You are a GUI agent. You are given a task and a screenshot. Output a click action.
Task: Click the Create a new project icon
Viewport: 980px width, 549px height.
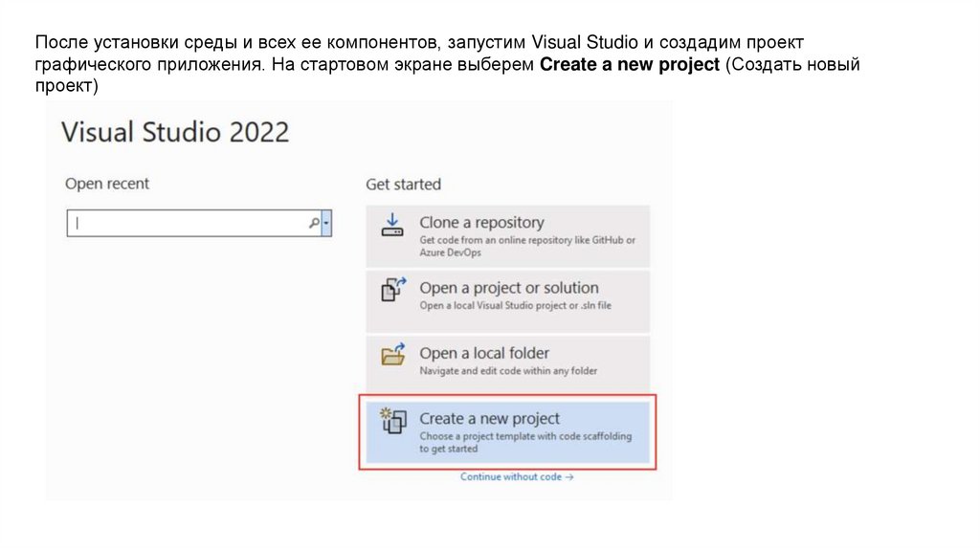(393, 421)
